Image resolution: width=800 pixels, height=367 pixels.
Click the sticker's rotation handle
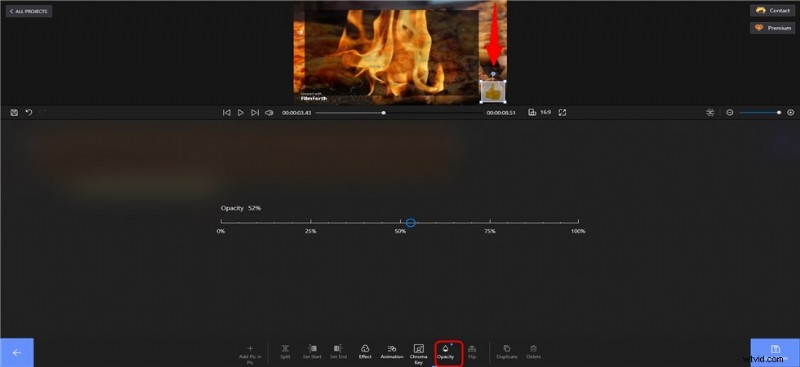[493, 74]
